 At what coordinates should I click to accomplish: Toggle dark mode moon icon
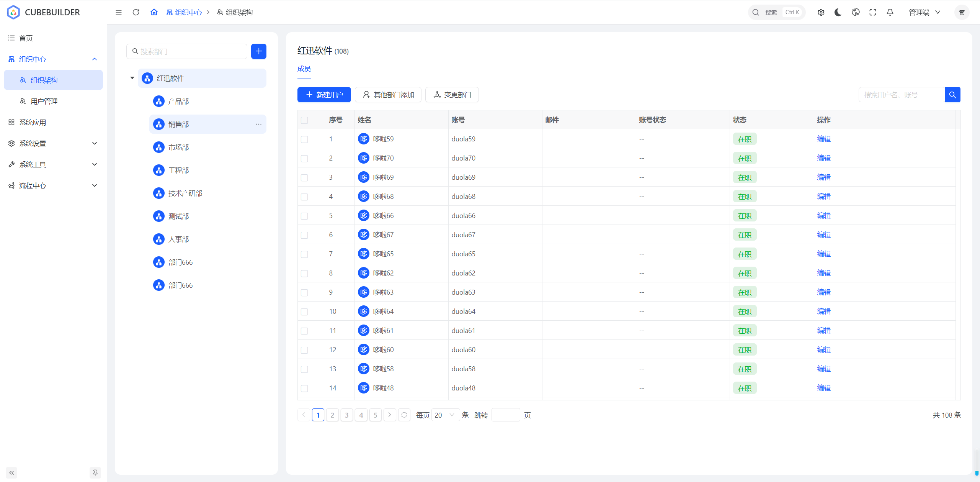pos(838,12)
